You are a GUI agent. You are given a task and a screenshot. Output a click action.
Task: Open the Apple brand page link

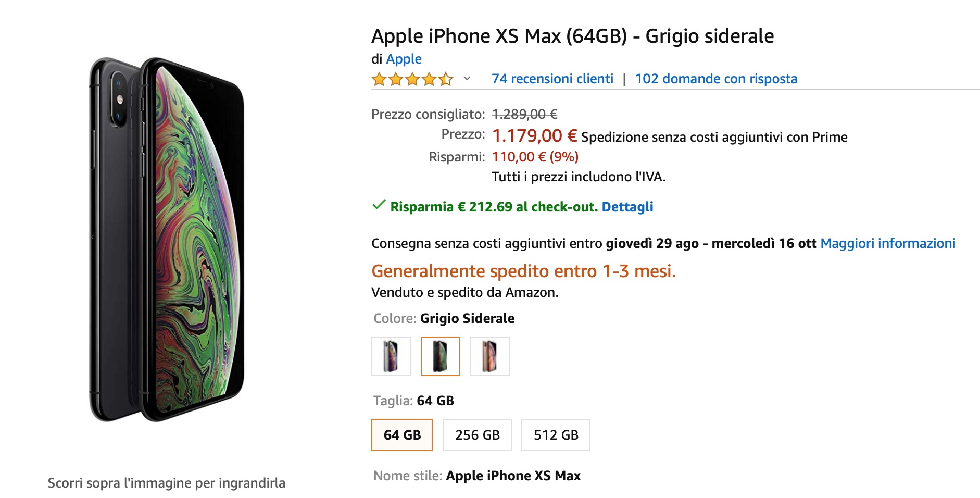403,59
